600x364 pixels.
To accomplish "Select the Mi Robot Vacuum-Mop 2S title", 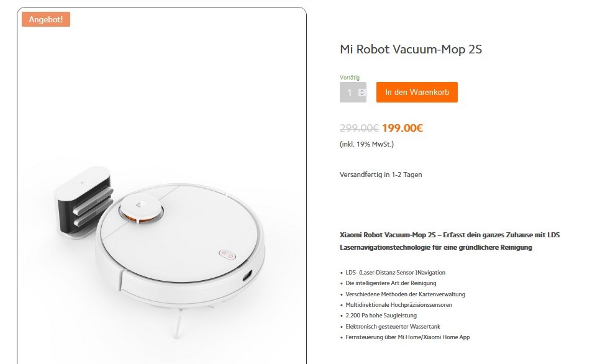I will (411, 49).
